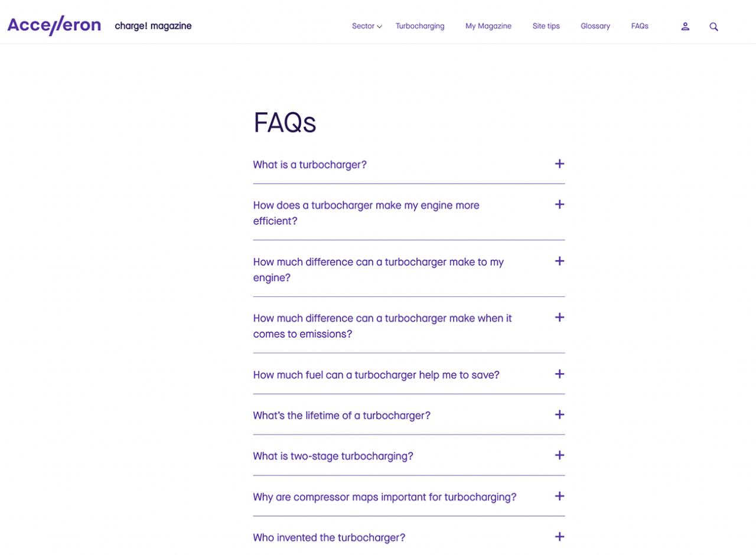Viewport: 756px width, 555px height.
Task: Expand 'How does a turbocharger make my engine more efficient?'
Action: pos(366,213)
